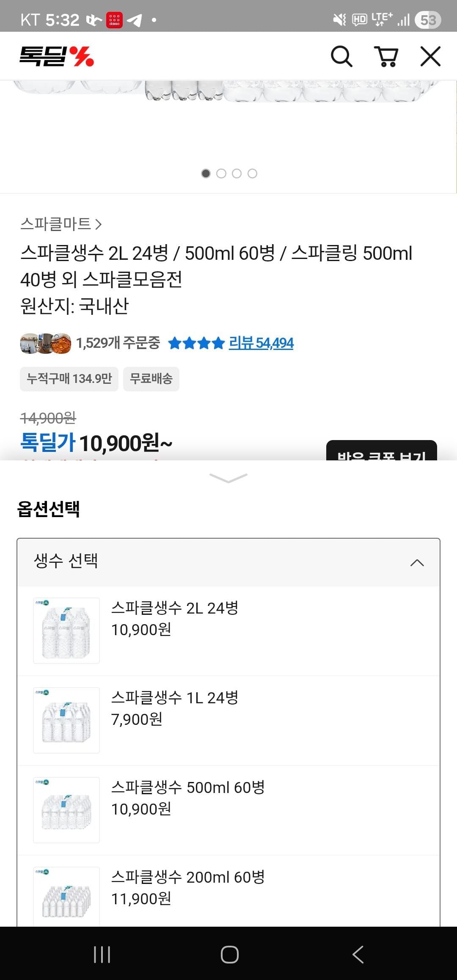Open Android recent apps button

point(102,955)
